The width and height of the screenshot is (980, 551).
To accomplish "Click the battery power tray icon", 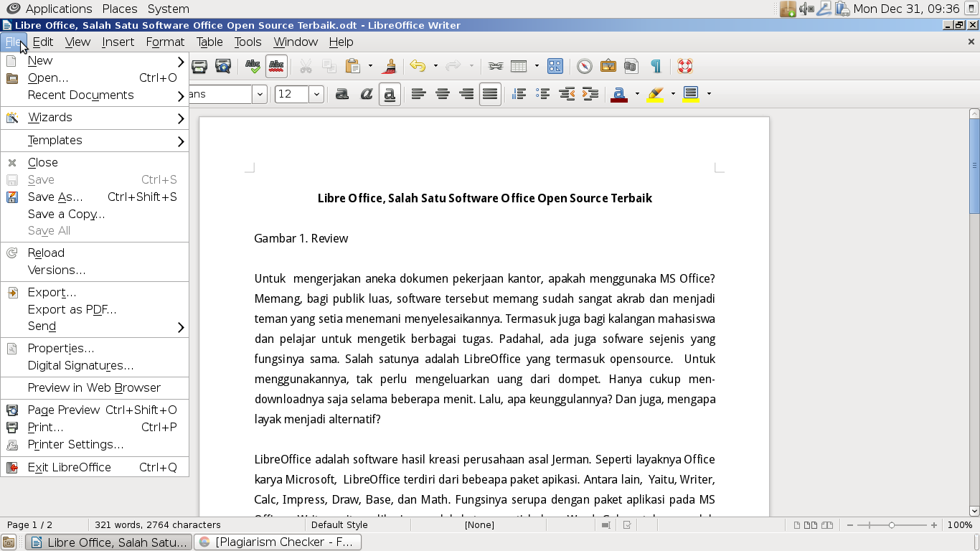I will click(842, 9).
